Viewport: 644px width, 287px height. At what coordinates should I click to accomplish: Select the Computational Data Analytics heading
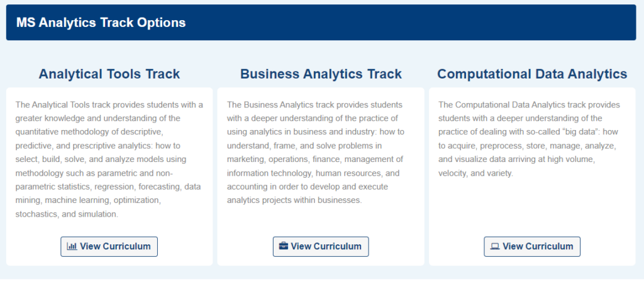point(532,74)
